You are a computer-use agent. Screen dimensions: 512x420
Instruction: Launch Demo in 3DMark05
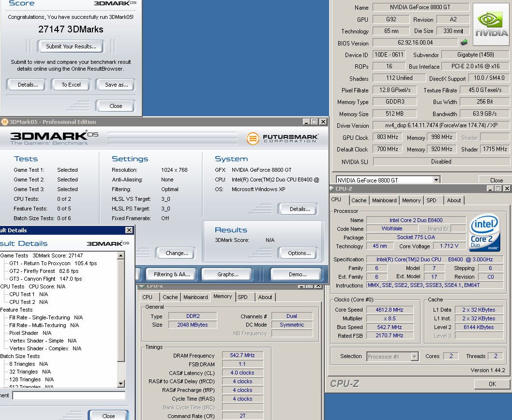coord(298,274)
